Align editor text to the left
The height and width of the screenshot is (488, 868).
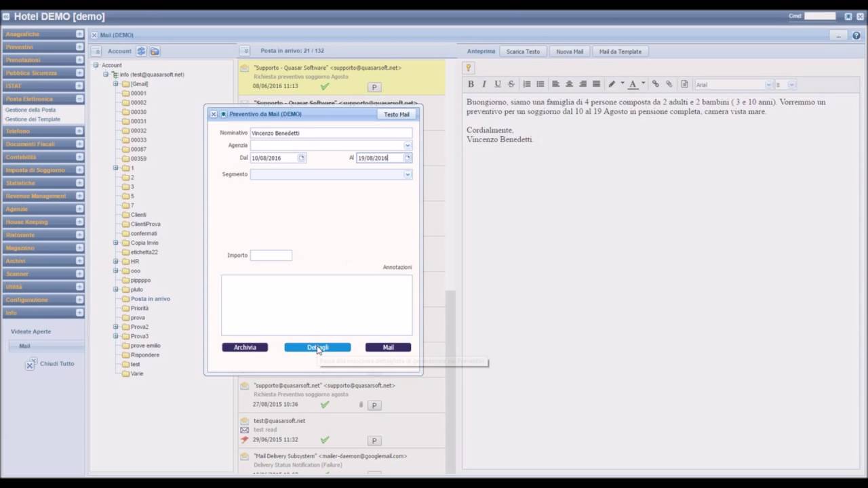(x=555, y=84)
